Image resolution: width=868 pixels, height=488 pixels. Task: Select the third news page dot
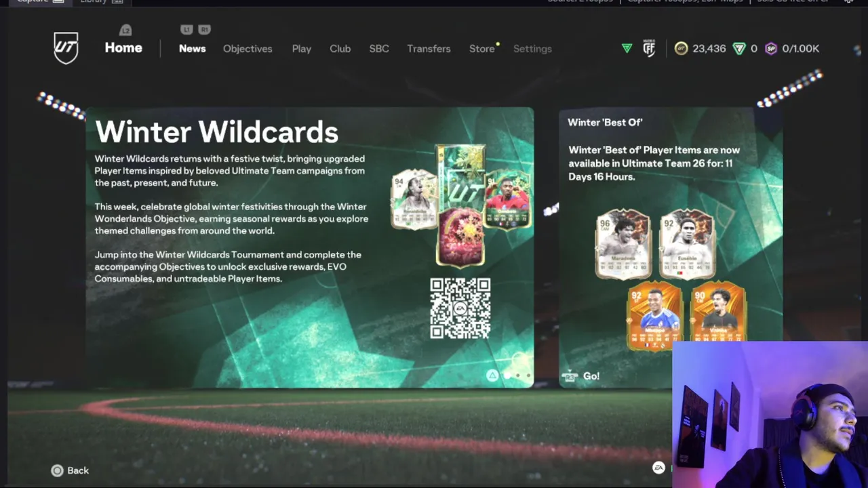point(528,375)
